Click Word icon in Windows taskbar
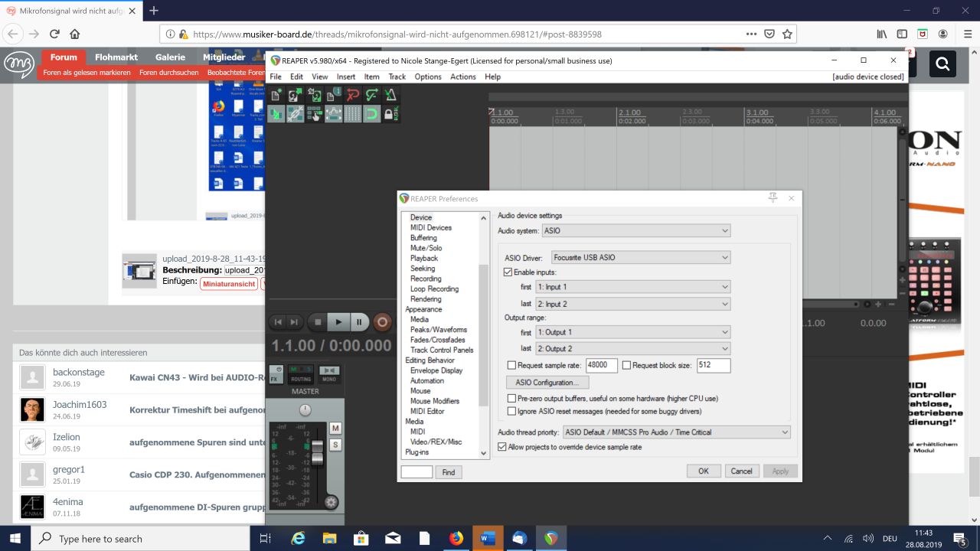The width and height of the screenshot is (980, 551). 488,538
